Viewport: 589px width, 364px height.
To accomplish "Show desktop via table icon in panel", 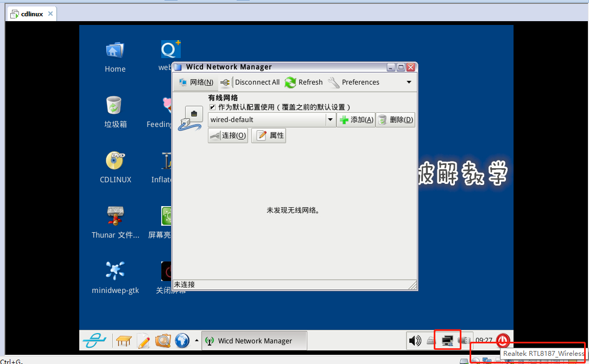I will click(x=124, y=341).
